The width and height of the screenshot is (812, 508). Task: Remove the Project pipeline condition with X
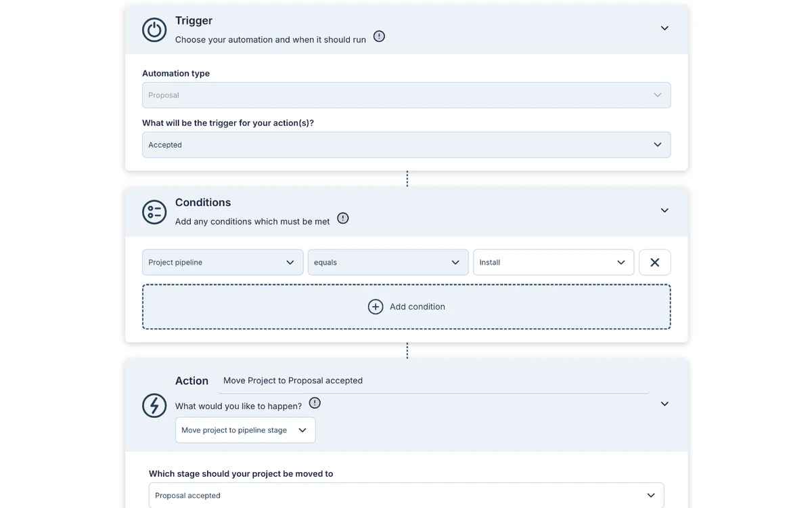coord(654,262)
